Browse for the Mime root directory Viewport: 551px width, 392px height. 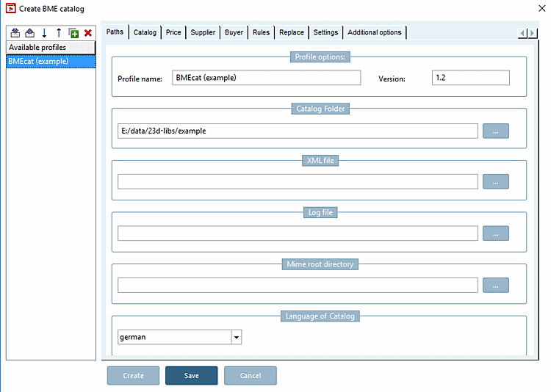coord(495,286)
